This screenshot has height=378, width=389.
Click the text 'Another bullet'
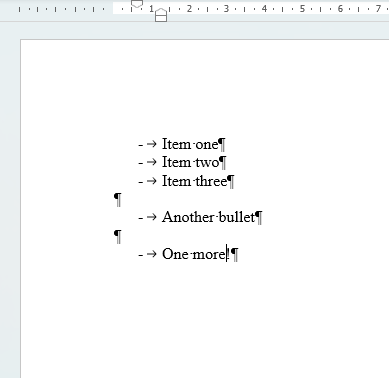click(209, 217)
